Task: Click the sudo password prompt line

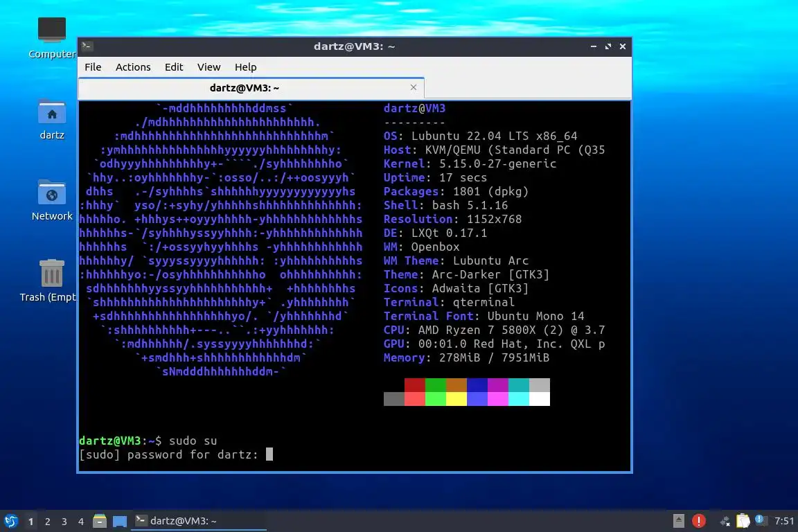Action: [176, 454]
